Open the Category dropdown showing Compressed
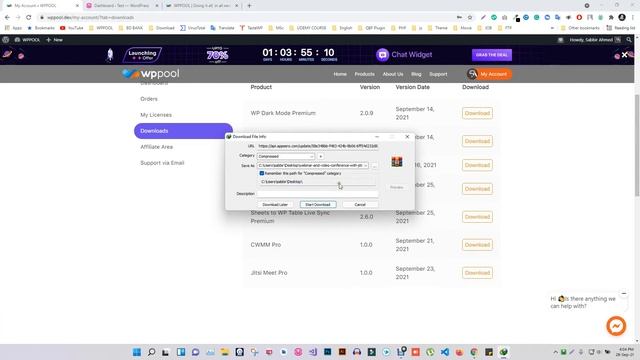Screen dimensions: 640x360 coord(286,156)
